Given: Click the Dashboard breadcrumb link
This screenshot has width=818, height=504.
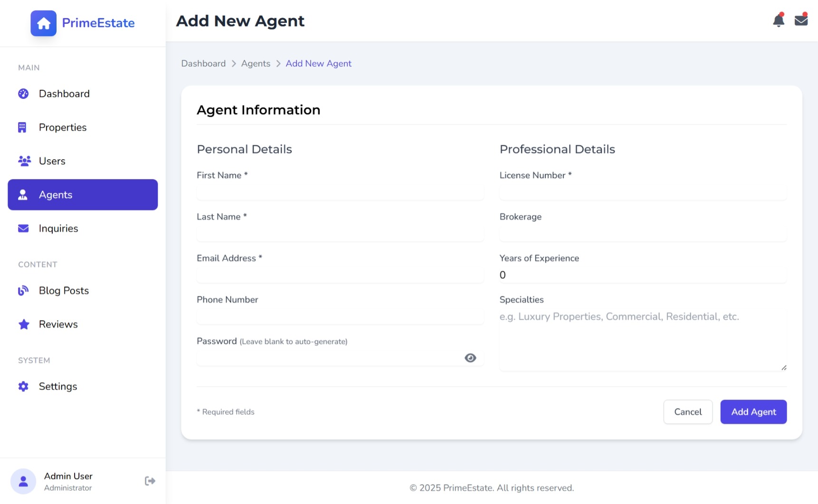Looking at the screenshot, I should pyautogui.click(x=203, y=64).
